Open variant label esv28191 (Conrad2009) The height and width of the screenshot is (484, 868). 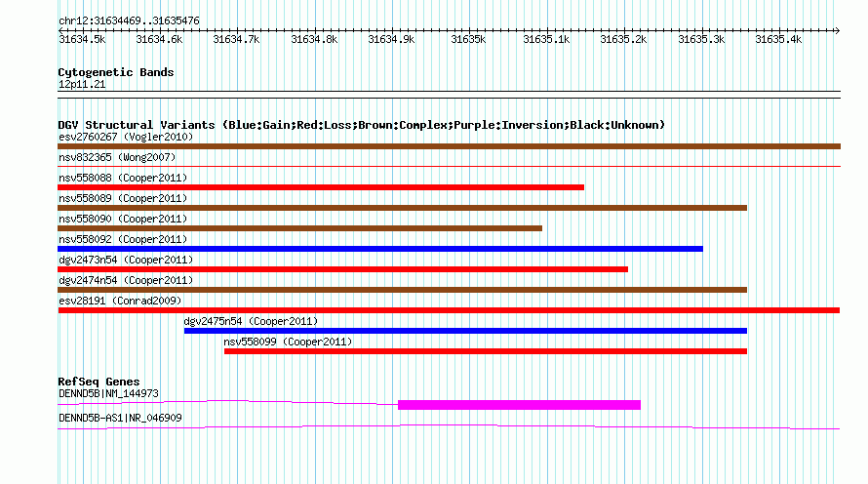pyautogui.click(x=120, y=301)
